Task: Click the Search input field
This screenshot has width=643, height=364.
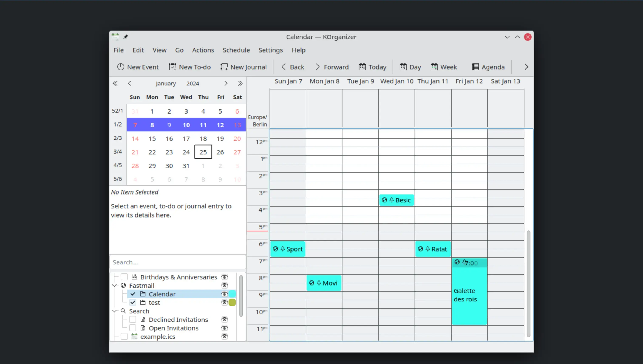Action: point(178,262)
